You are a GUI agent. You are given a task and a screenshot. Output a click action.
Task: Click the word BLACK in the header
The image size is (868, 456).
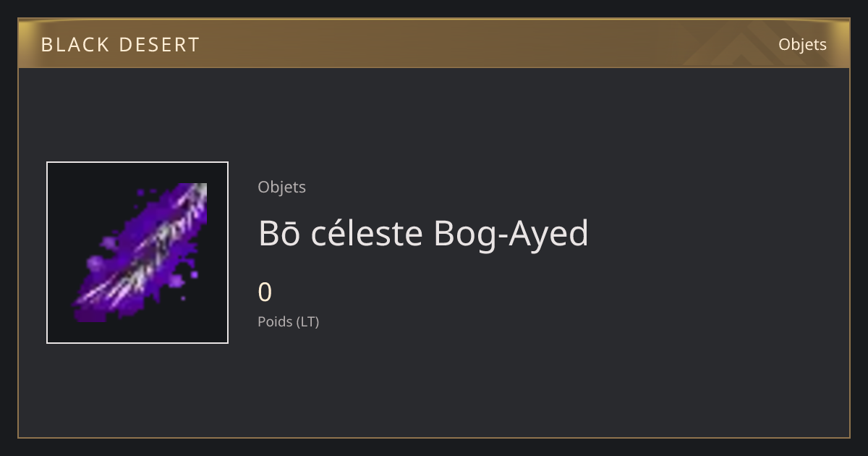point(75,45)
